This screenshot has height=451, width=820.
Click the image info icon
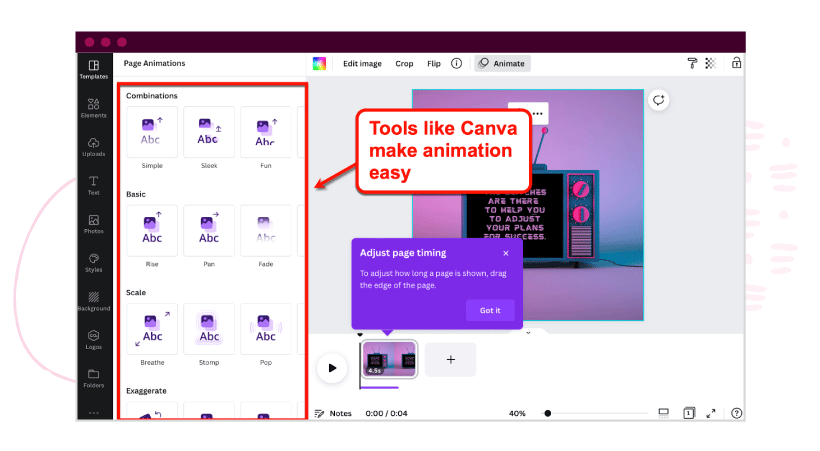[x=456, y=63]
